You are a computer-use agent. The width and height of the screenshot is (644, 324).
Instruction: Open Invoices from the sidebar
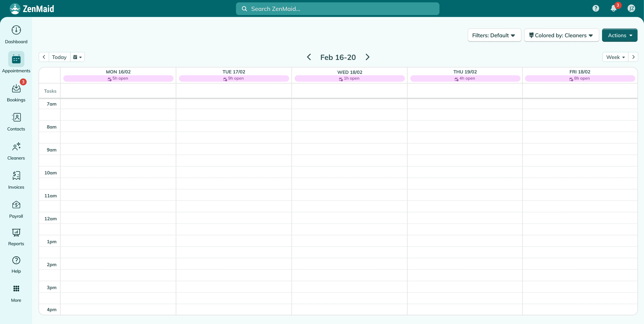point(16,180)
